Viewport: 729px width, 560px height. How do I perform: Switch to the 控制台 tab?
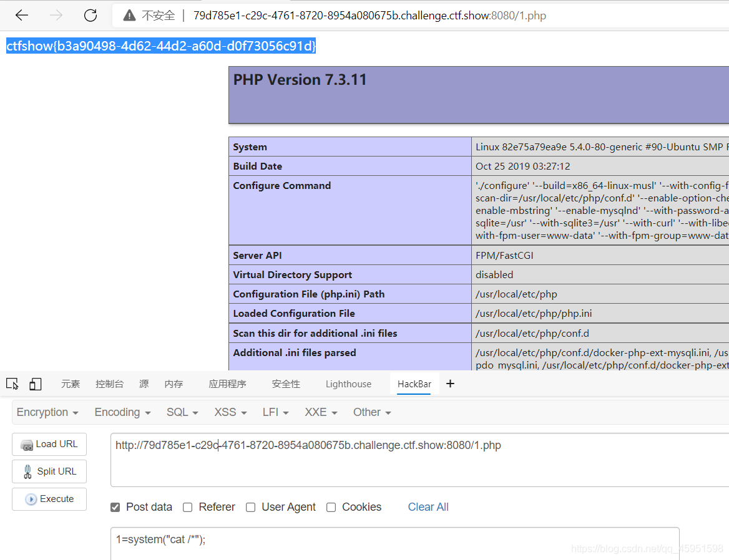click(x=110, y=384)
